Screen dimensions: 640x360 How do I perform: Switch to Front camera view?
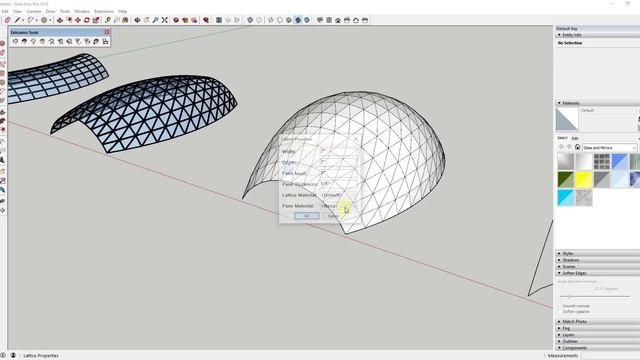click(338, 20)
